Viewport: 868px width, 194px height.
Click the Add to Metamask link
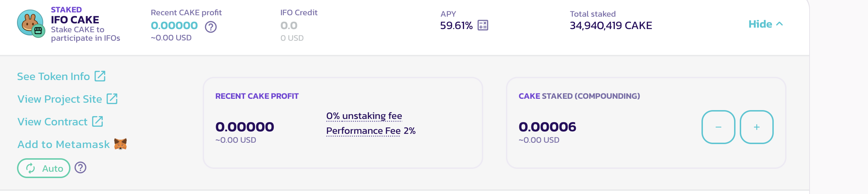click(x=64, y=144)
